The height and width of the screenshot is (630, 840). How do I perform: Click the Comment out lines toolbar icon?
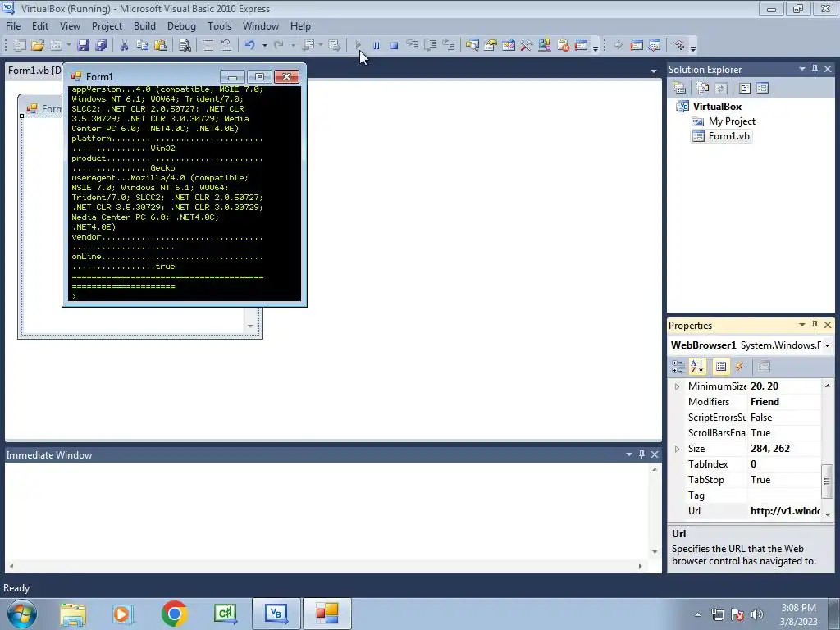(x=208, y=46)
